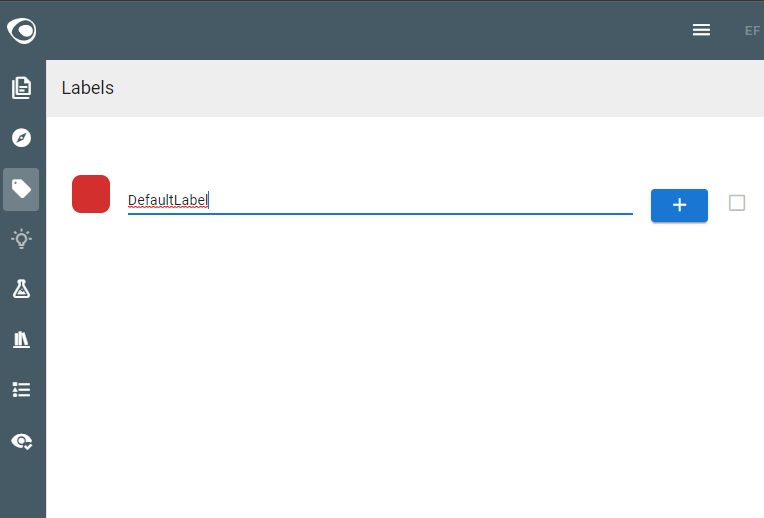The width and height of the screenshot is (764, 518).
Task: Select the tag labels sidebar item
Action: pos(21,189)
